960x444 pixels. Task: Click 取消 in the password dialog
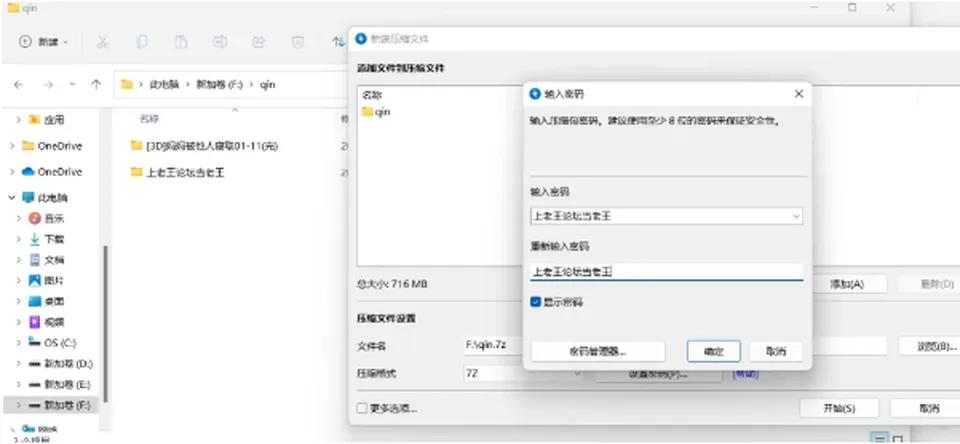776,352
